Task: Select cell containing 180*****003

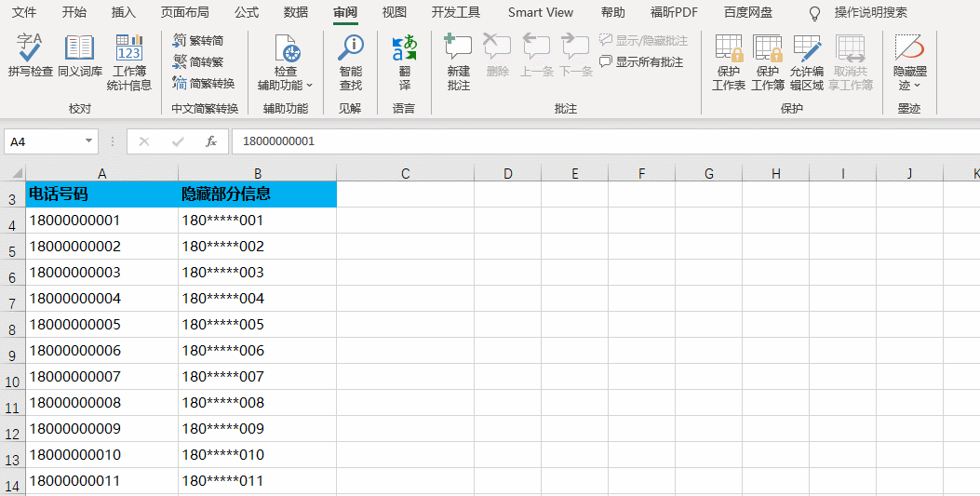Action: pos(258,273)
